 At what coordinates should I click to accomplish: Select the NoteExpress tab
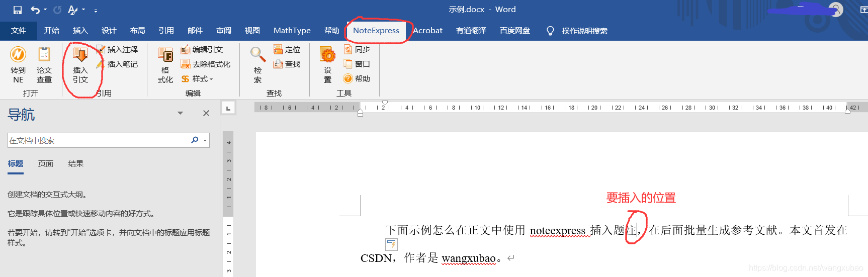[x=376, y=31]
